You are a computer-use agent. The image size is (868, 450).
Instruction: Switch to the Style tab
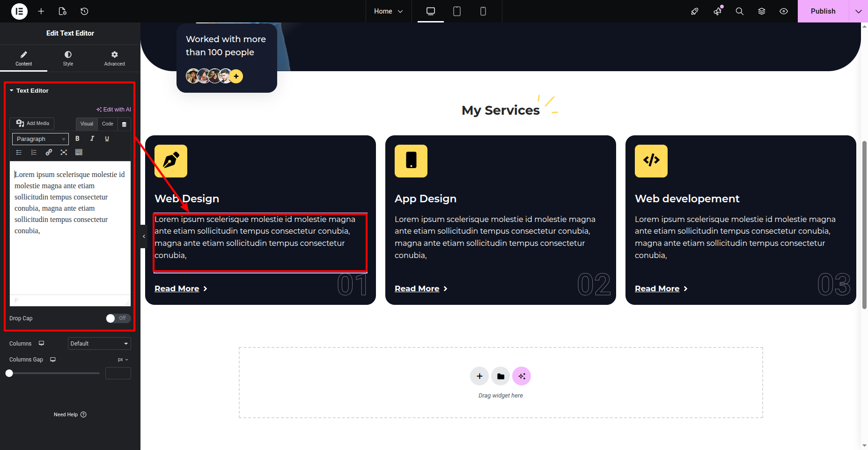tap(68, 58)
